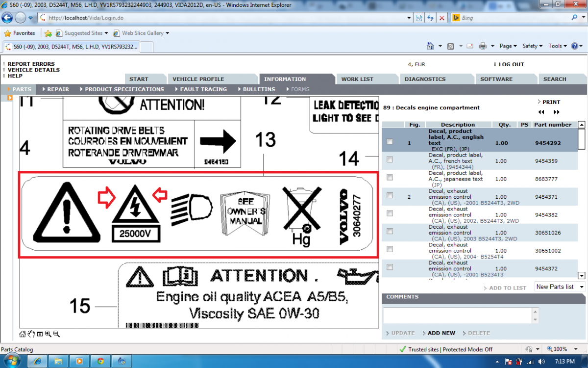The height and width of the screenshot is (368, 588).
Task: Click the home view icon below the diagram
Action: click(23, 334)
